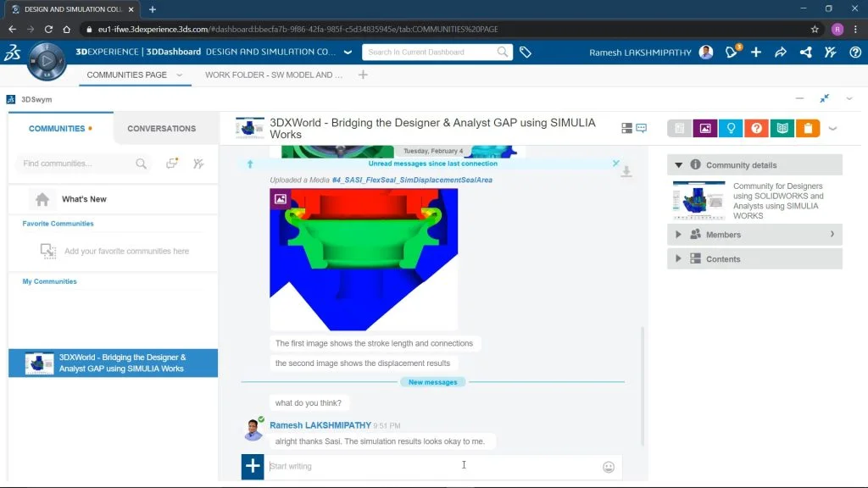Open the emoji picker smiley
The image size is (868, 488).
[609, 467]
